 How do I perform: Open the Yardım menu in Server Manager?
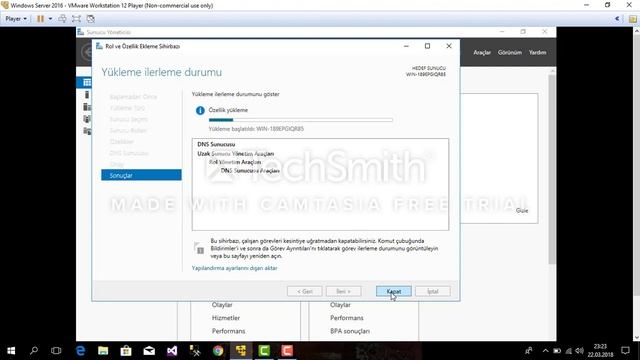[x=537, y=53]
